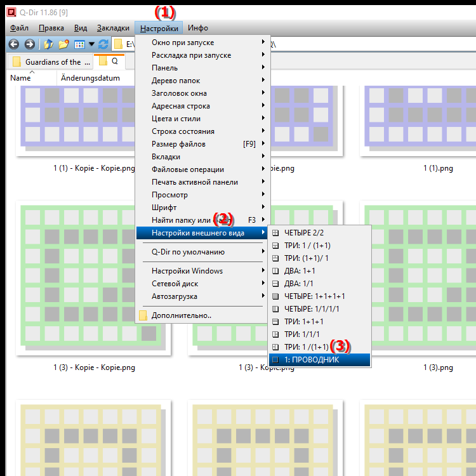Select the ЧЕТЫРЕ: 1/1/1/1 layout icon
Image resolution: width=476 pixels, height=476 pixels.
275,309
